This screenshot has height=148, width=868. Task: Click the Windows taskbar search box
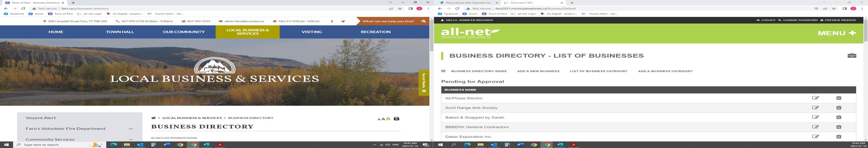coord(60,145)
